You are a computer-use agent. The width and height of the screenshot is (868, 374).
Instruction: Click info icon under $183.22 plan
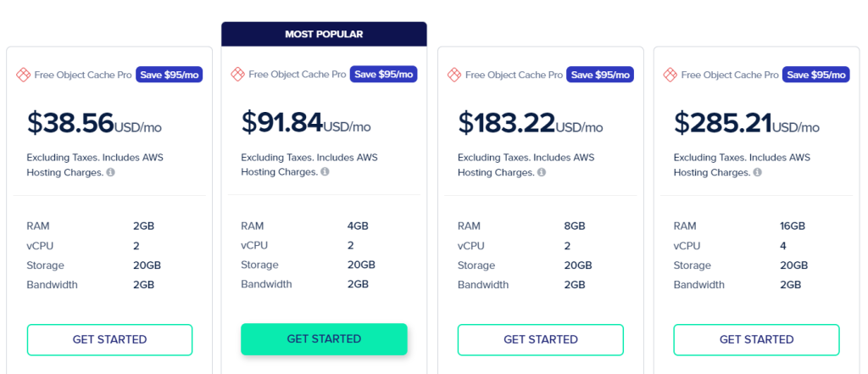(542, 172)
